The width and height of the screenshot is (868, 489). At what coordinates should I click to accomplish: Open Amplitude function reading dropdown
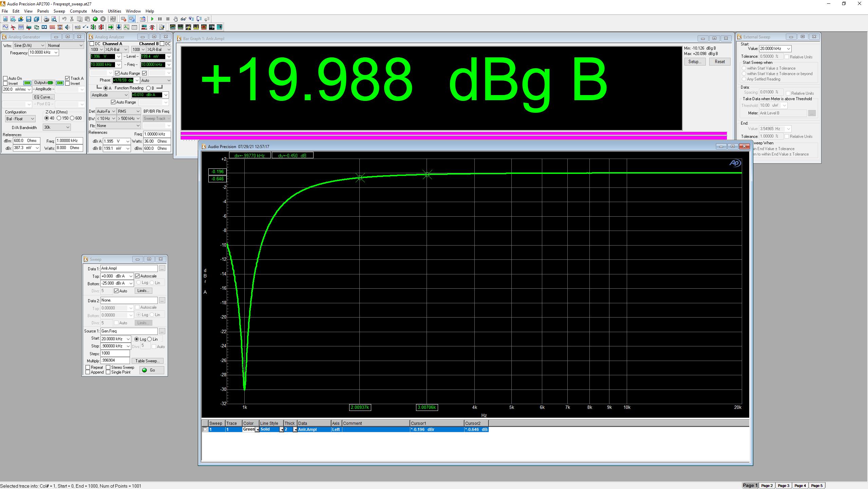click(127, 95)
